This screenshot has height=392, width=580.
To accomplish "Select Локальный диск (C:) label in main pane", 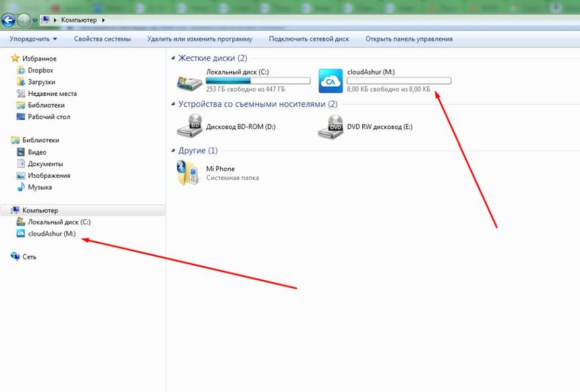I will coord(237,72).
